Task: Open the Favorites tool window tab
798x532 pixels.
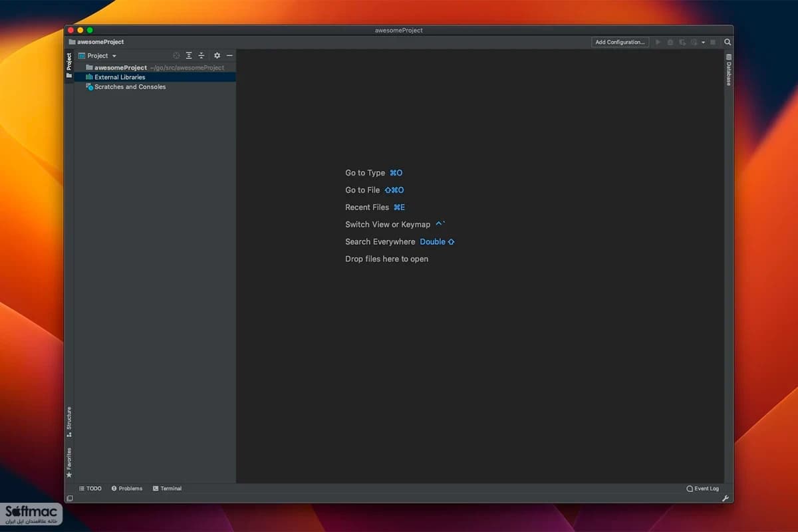Action: (68, 463)
